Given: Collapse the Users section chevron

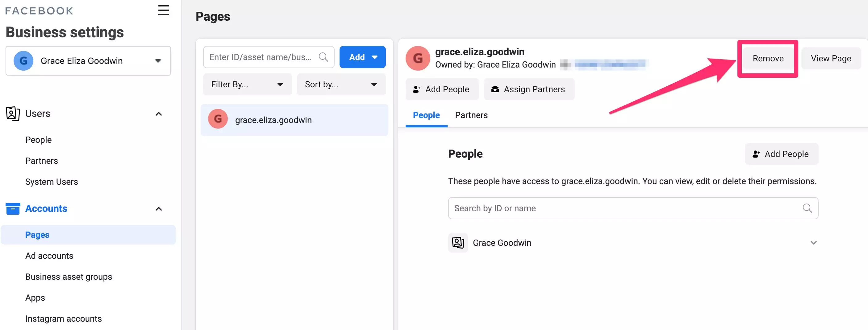Looking at the screenshot, I should click(158, 114).
